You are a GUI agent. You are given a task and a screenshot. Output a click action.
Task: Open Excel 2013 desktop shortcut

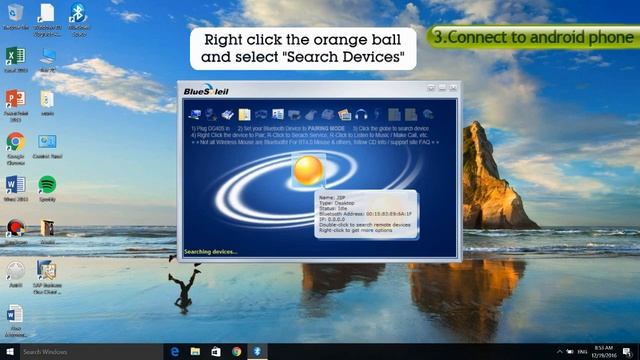coord(16,60)
